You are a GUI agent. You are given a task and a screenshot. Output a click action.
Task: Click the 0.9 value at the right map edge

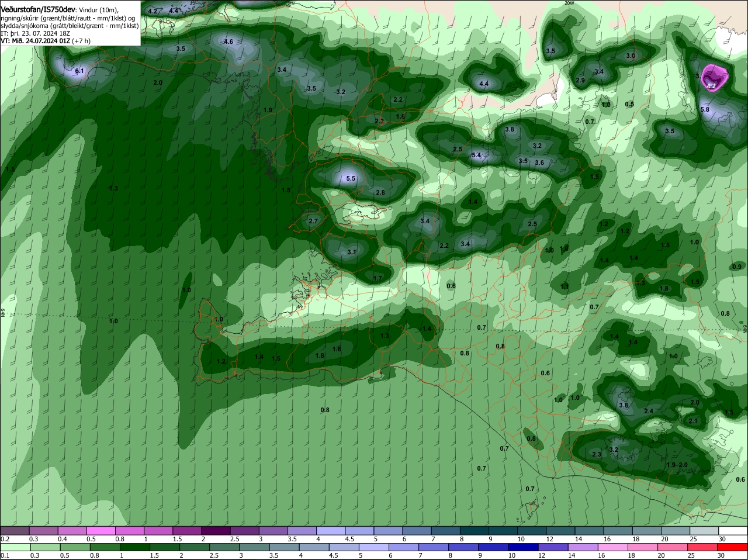(737, 267)
